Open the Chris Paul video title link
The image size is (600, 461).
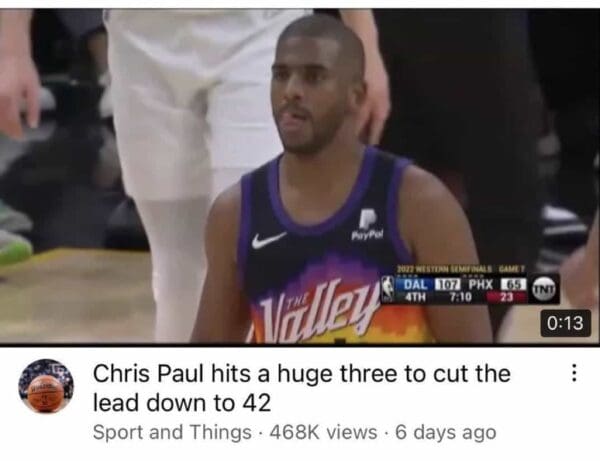302,388
